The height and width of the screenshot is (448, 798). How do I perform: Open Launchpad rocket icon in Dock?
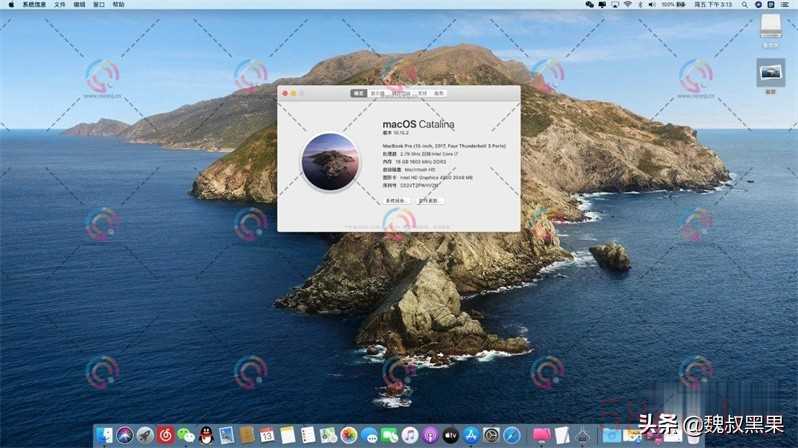[145, 436]
